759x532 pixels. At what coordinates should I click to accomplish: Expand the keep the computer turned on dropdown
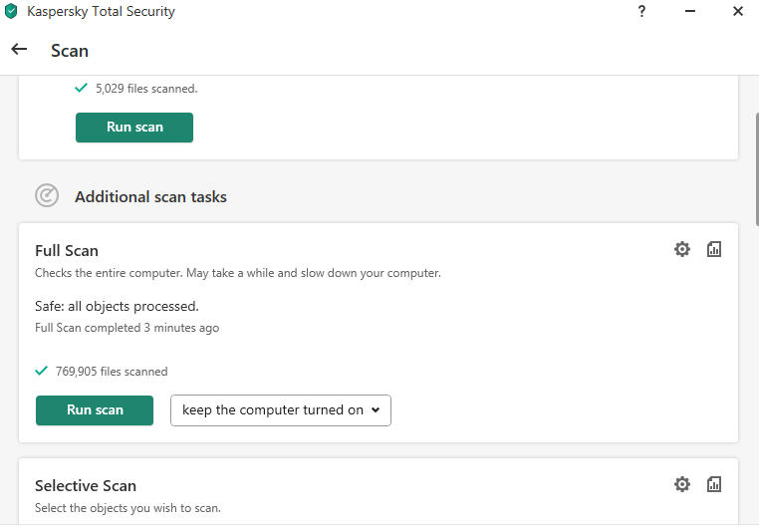click(281, 410)
